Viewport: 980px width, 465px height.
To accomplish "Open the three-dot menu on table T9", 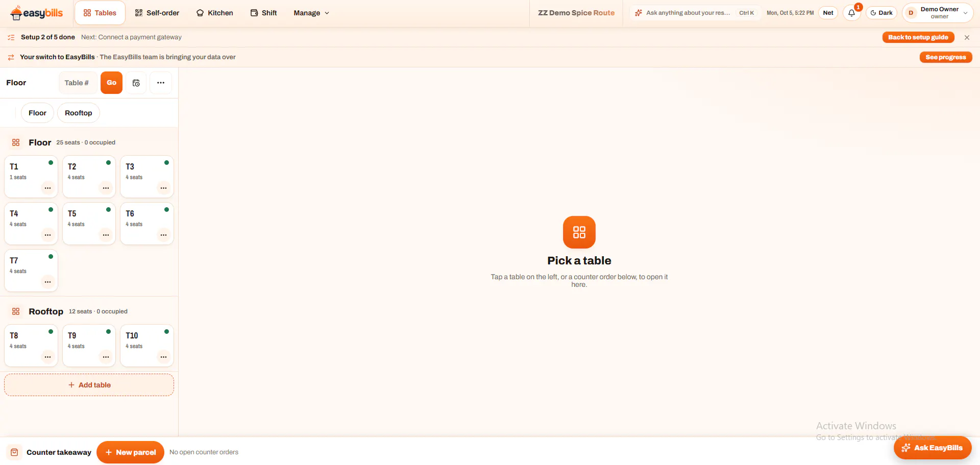I will pyautogui.click(x=106, y=357).
